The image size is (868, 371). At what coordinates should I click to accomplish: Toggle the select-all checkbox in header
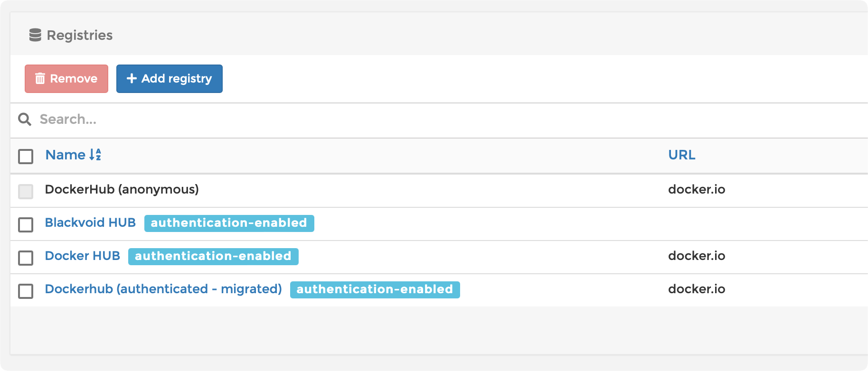[26, 156]
